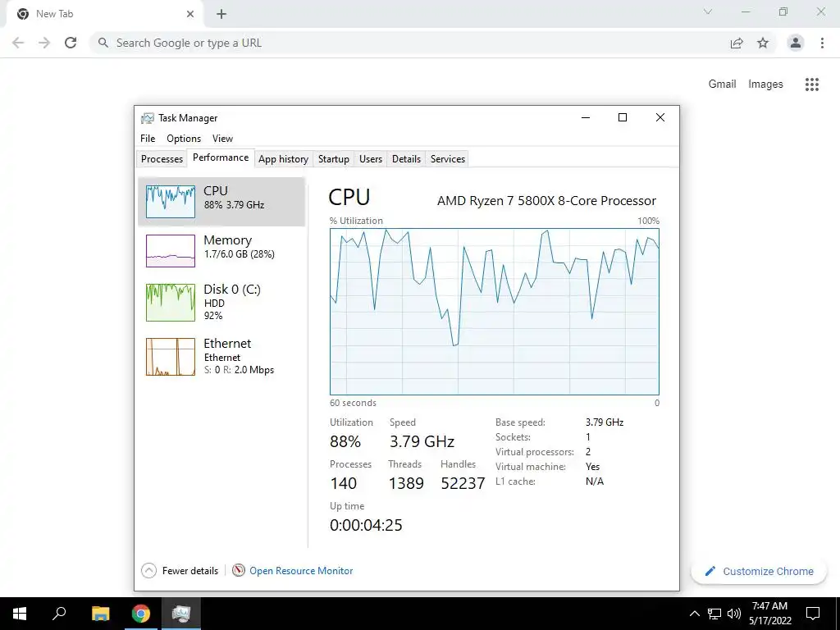Open the Windows Start menu

[20, 614]
